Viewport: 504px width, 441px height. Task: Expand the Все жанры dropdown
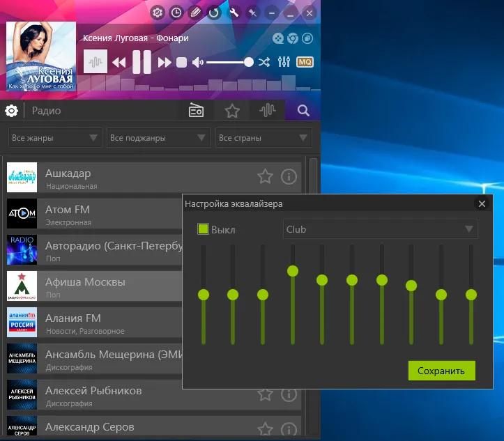tap(55, 138)
